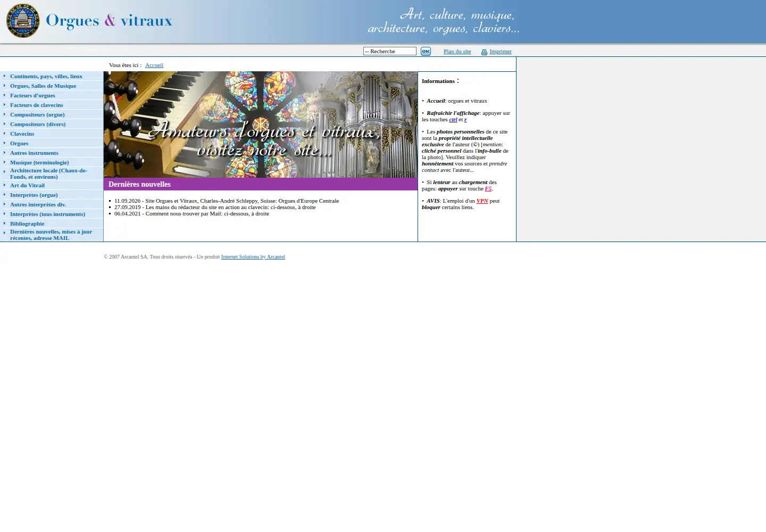
Task: Click the arrow beside Facteurs d'orgues
Action: pos(4,95)
